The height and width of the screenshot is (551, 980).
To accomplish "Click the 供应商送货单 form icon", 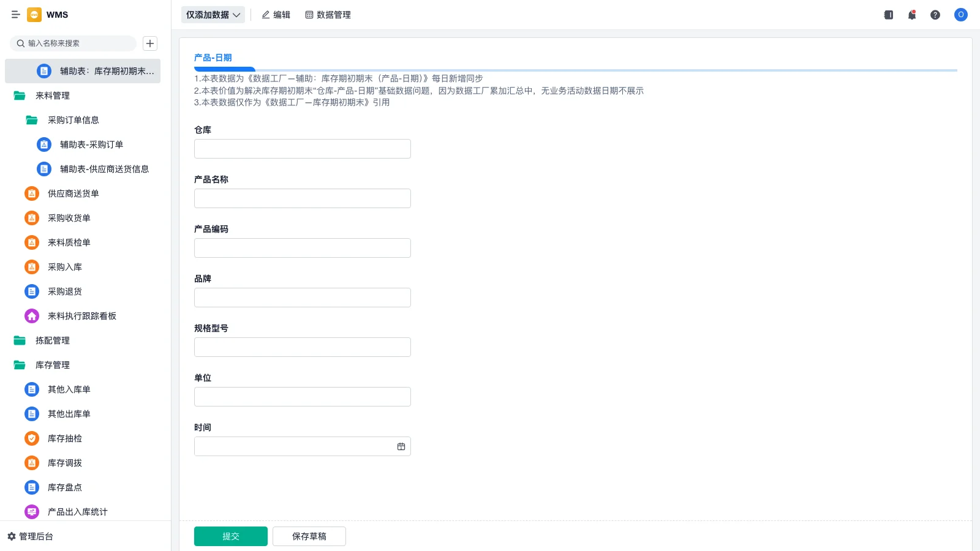I will pos(32,193).
